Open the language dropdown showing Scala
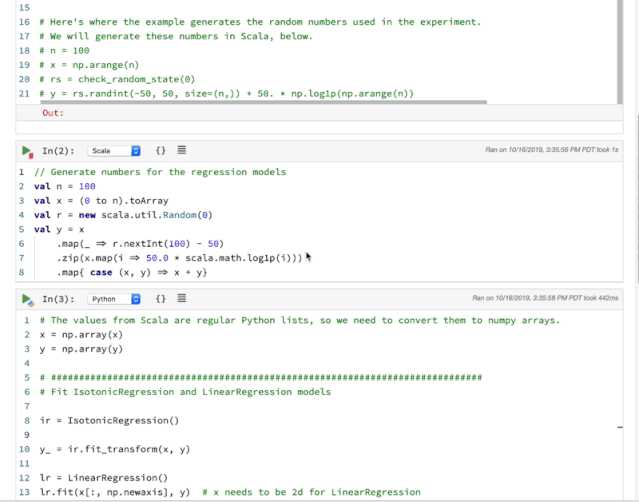This screenshot has height=502, width=639. point(114,151)
